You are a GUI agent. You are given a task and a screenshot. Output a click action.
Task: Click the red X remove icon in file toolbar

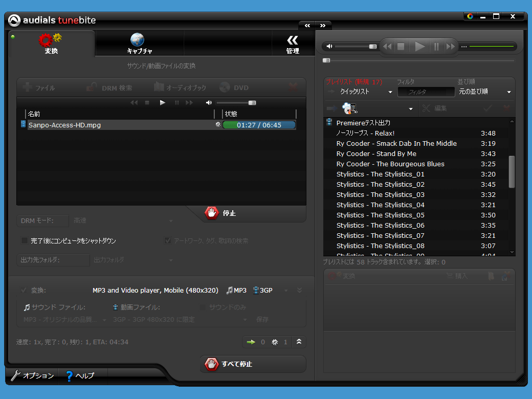[293, 87]
